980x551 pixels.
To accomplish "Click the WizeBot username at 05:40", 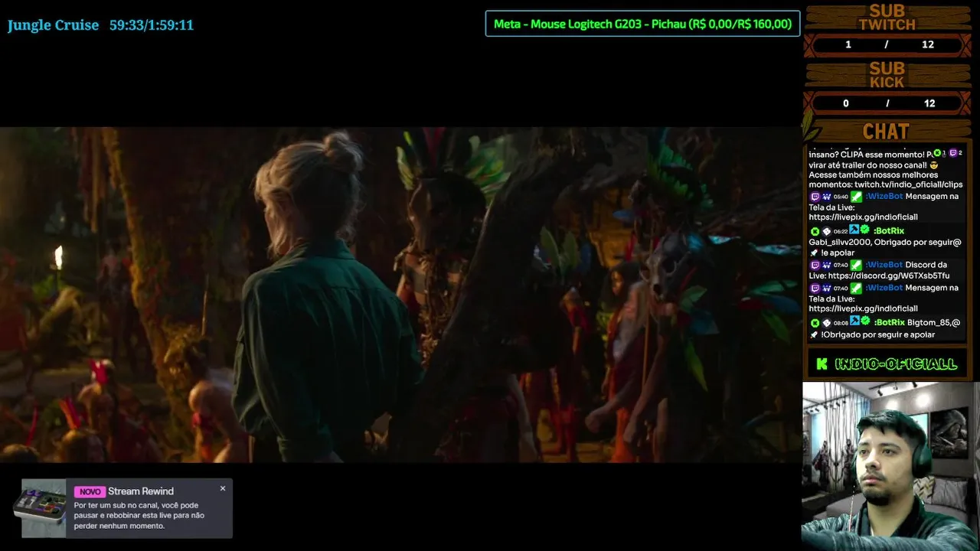I will tap(884, 197).
